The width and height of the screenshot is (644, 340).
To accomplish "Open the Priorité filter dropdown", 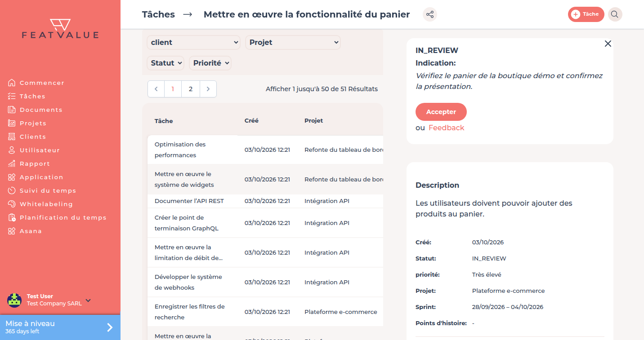I will pyautogui.click(x=210, y=63).
